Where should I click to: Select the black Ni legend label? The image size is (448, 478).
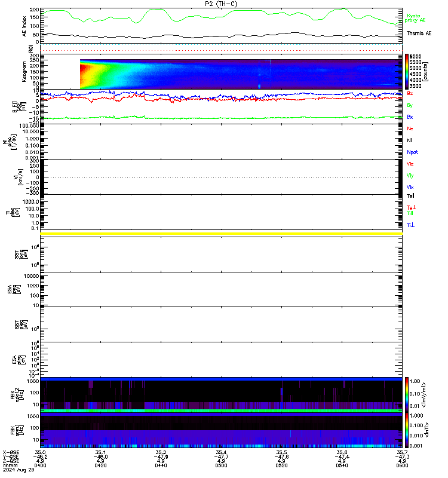coord(409,140)
